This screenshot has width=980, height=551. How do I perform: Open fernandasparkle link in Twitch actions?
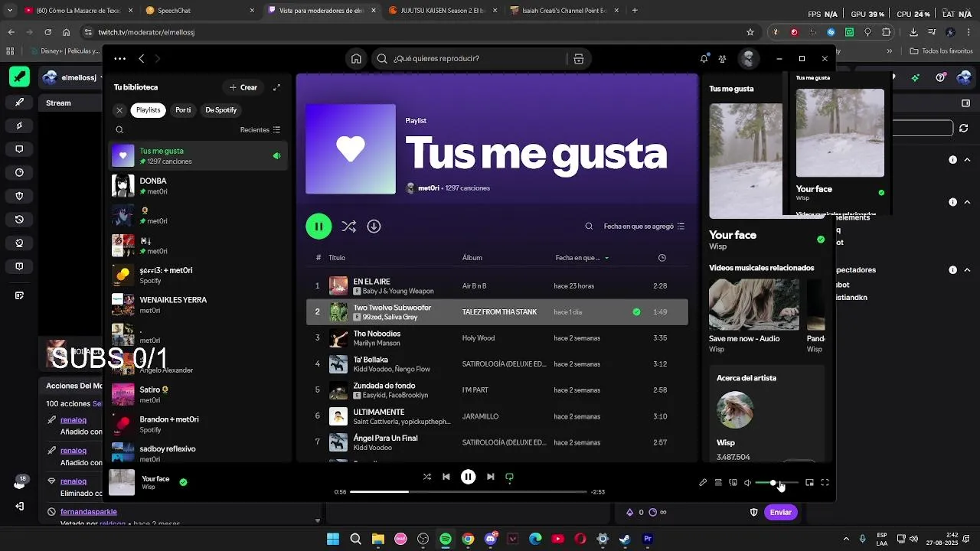pyautogui.click(x=89, y=511)
